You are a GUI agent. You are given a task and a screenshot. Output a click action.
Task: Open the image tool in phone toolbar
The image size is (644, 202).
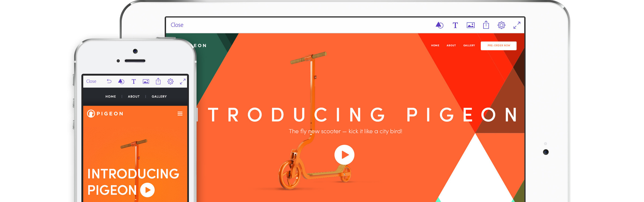[146, 81]
